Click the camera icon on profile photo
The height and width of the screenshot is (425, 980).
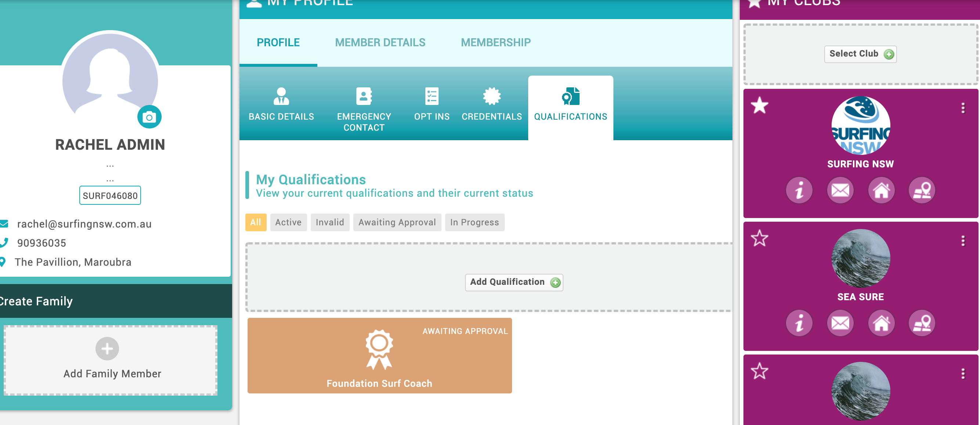[x=149, y=117]
